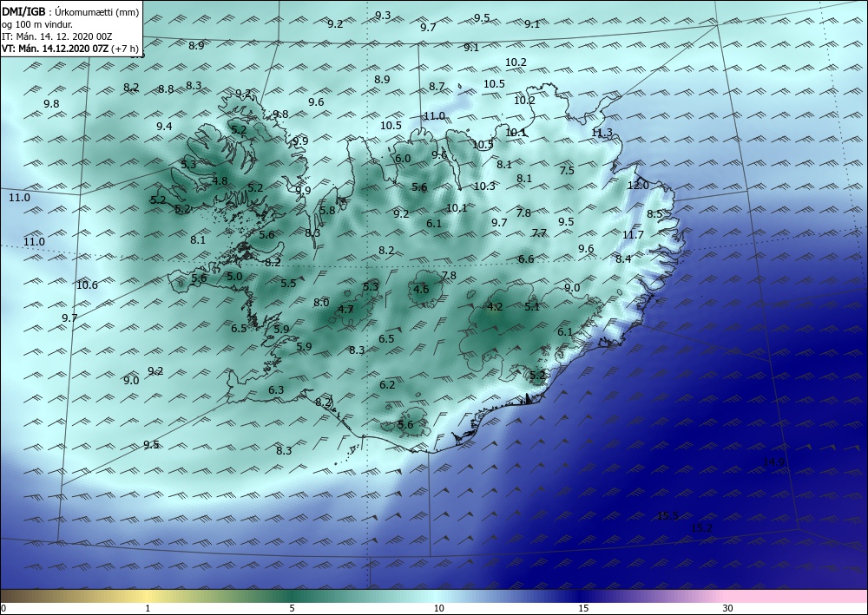Click the 15.2 value over the sea

[701, 527]
